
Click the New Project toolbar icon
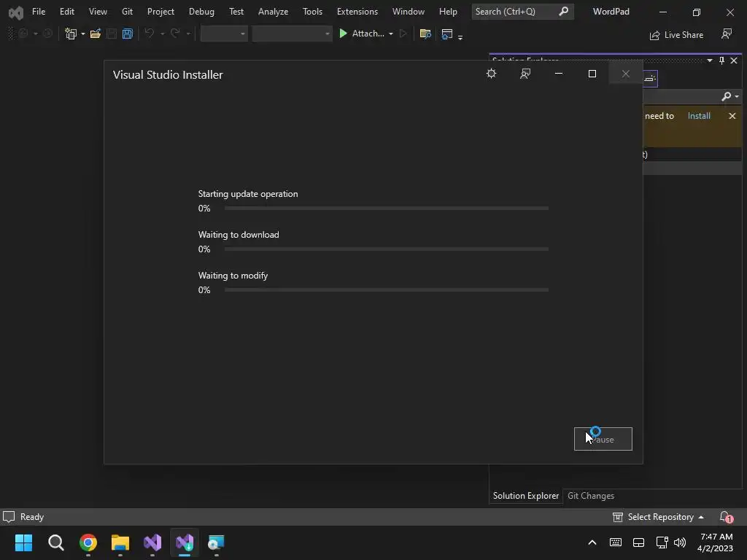coord(71,34)
